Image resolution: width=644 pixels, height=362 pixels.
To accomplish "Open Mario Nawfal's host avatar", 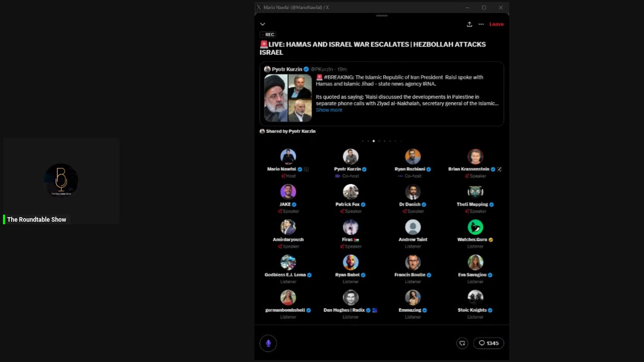I will tap(288, 156).
